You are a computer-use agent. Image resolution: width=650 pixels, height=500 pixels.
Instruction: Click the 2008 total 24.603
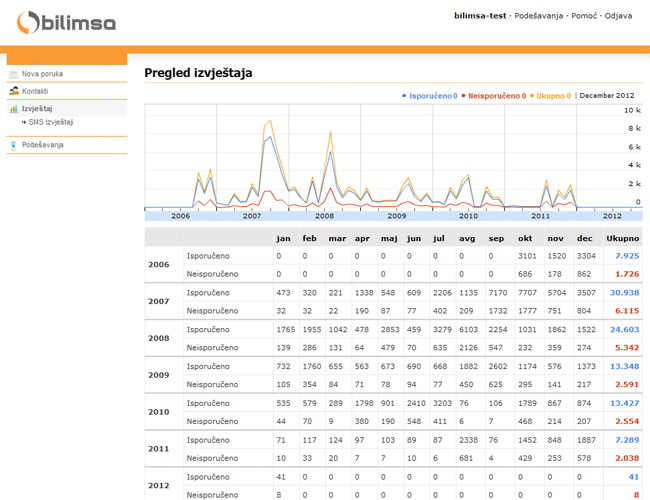point(624,330)
